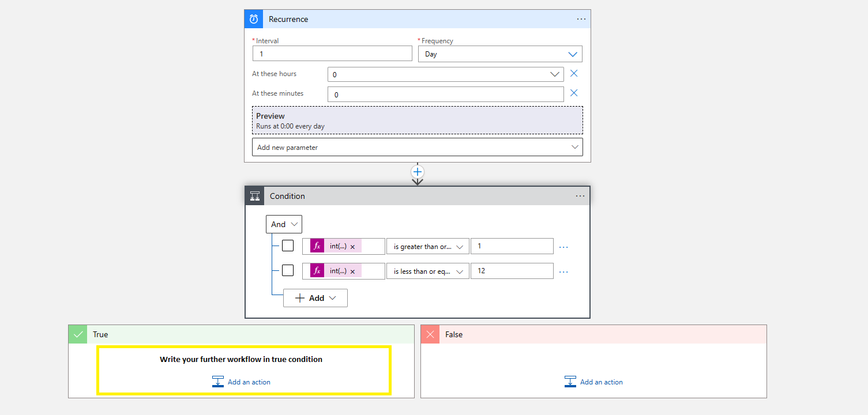Expand the 'At these hours' dropdown
The width and height of the screenshot is (868, 415).
coord(445,74)
